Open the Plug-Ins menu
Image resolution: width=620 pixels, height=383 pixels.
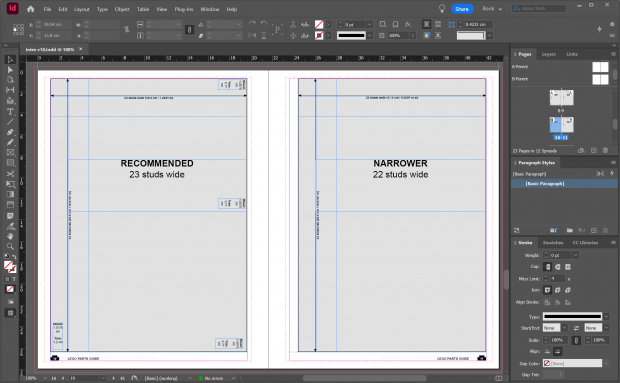coord(184,9)
